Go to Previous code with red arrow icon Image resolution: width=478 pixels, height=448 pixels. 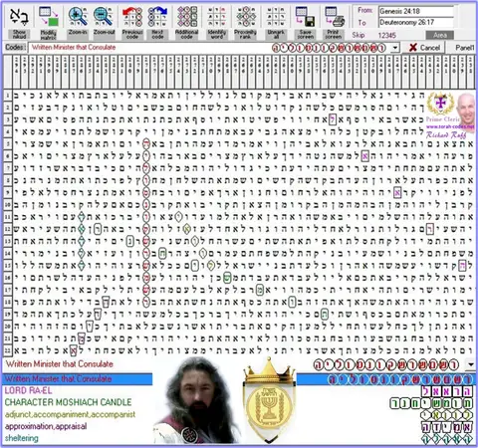(132, 17)
